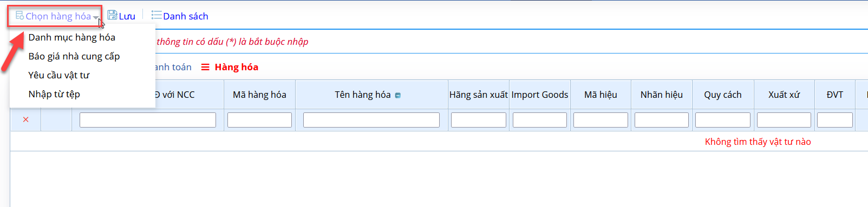This screenshot has width=868, height=207.
Task: Focus the Hãng sản xuất filter box
Action: click(x=479, y=120)
